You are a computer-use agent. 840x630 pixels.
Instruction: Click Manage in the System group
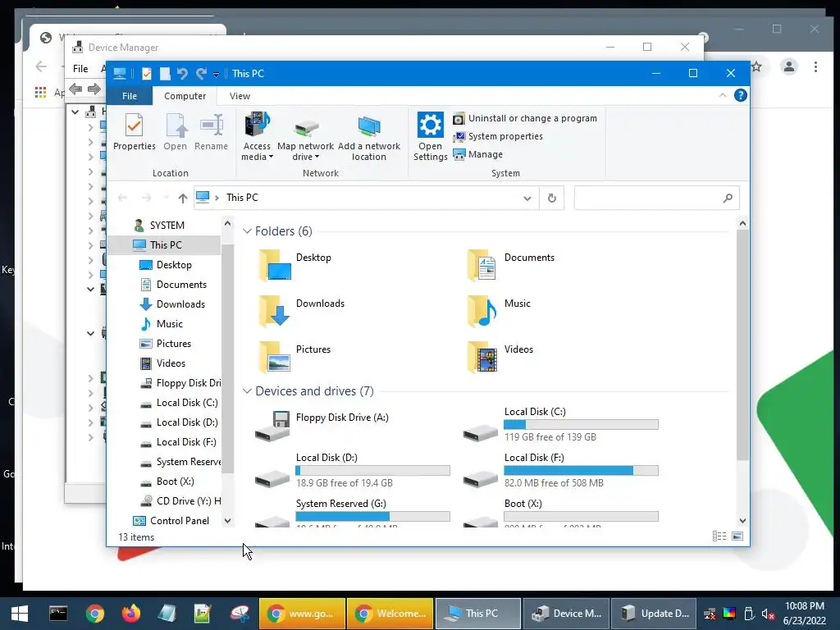pyautogui.click(x=478, y=154)
